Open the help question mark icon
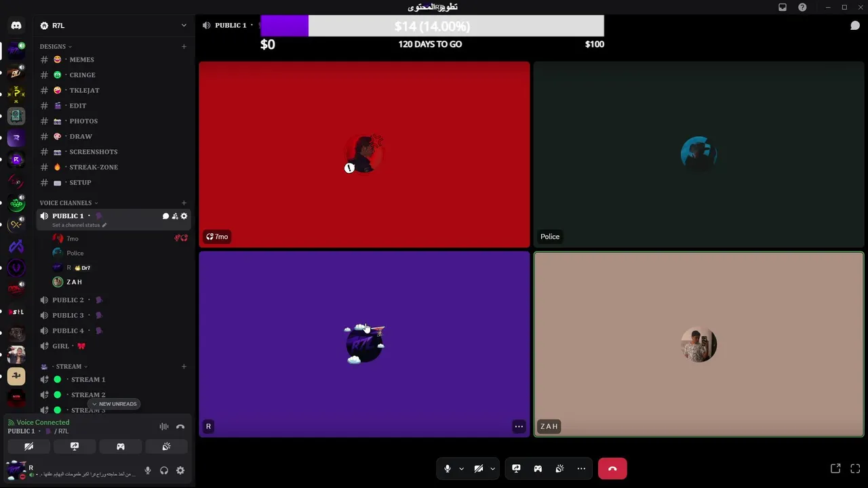Viewport: 868px width, 488px height. click(803, 7)
